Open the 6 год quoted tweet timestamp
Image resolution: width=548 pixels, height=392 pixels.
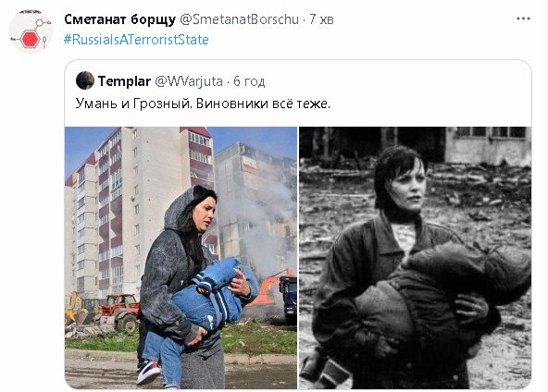click(249, 81)
